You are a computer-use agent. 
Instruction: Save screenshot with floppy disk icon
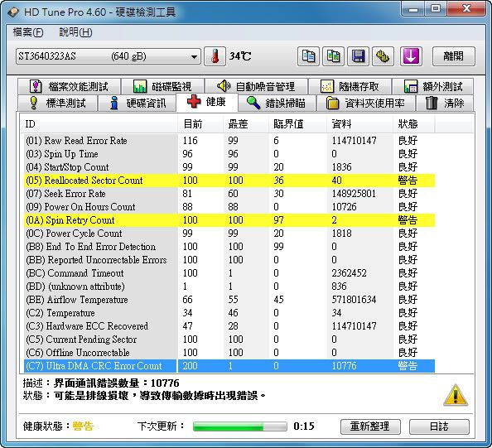tap(358, 56)
